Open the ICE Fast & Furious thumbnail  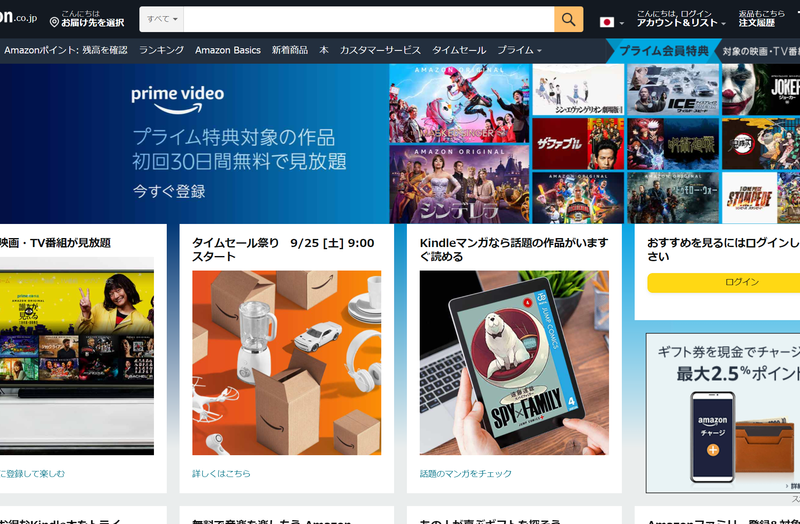tap(673, 90)
